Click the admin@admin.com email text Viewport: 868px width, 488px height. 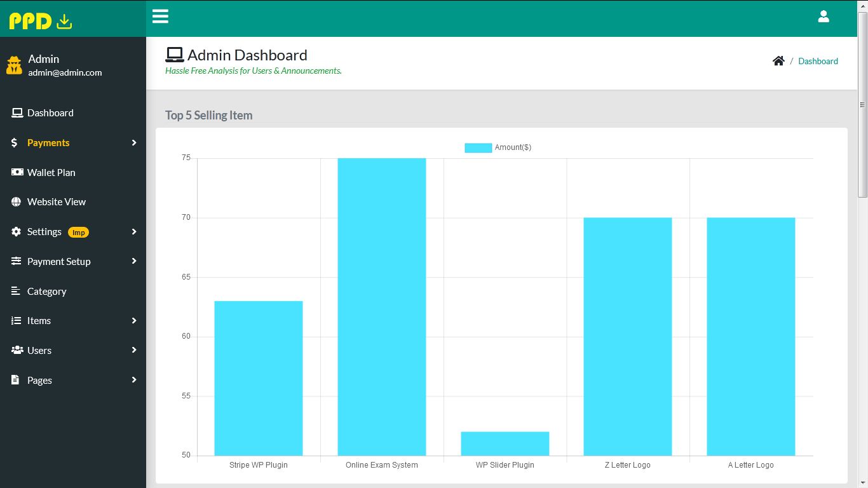[65, 72]
